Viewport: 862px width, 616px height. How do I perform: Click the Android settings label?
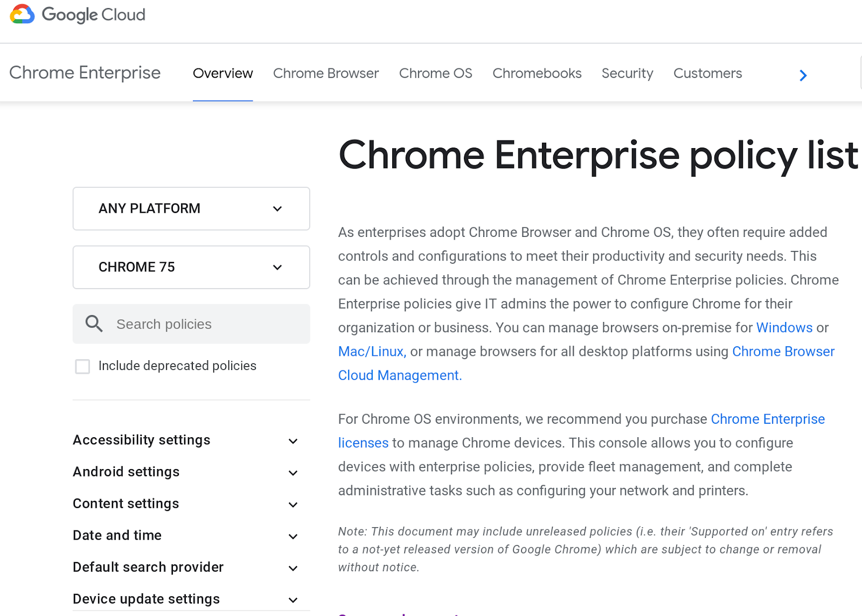click(126, 472)
